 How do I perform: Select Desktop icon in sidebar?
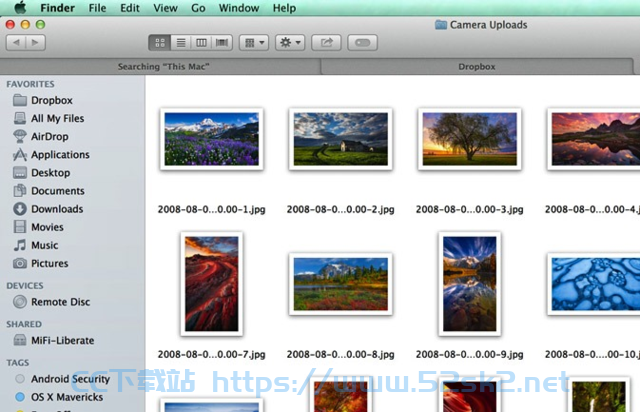point(20,173)
